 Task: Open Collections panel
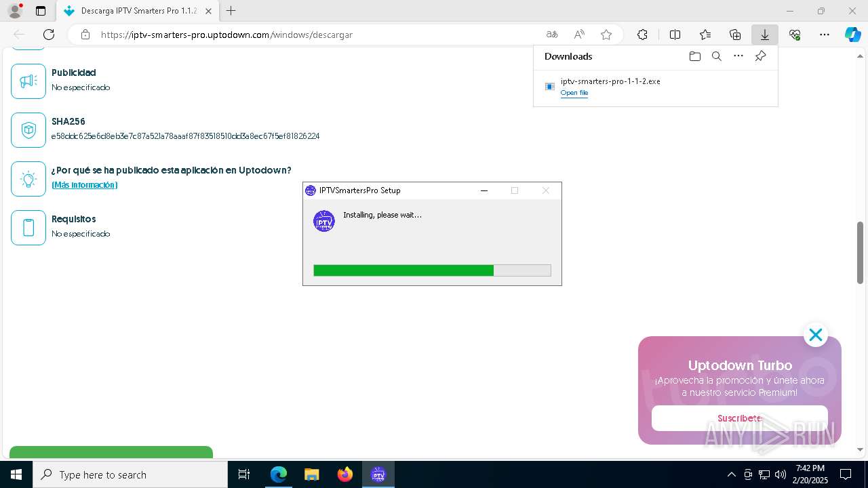(x=735, y=35)
